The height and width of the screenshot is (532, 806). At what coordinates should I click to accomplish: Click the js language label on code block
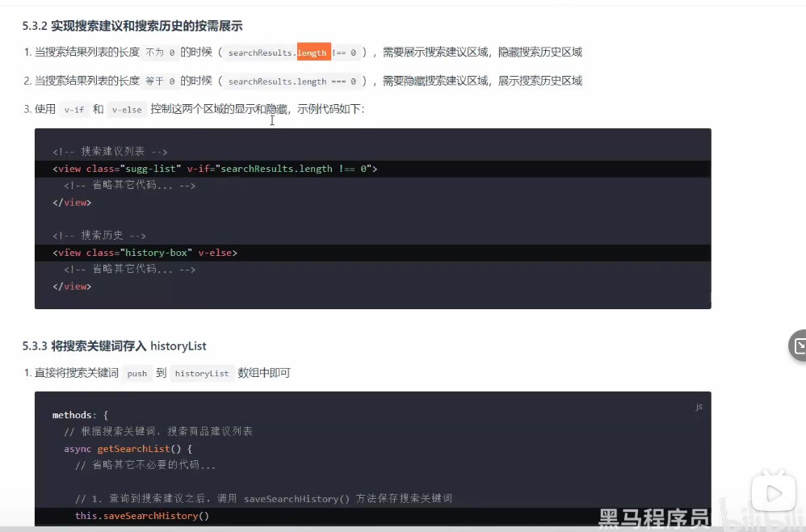699,406
